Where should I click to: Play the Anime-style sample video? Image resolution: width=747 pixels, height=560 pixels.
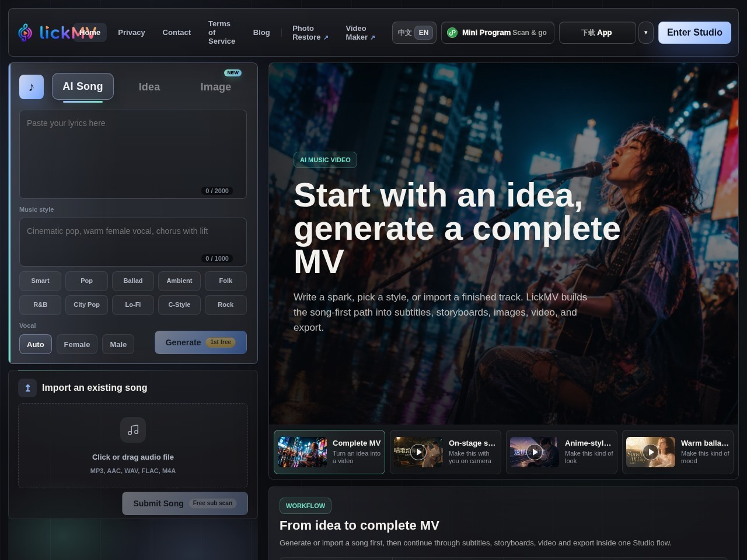(x=535, y=452)
